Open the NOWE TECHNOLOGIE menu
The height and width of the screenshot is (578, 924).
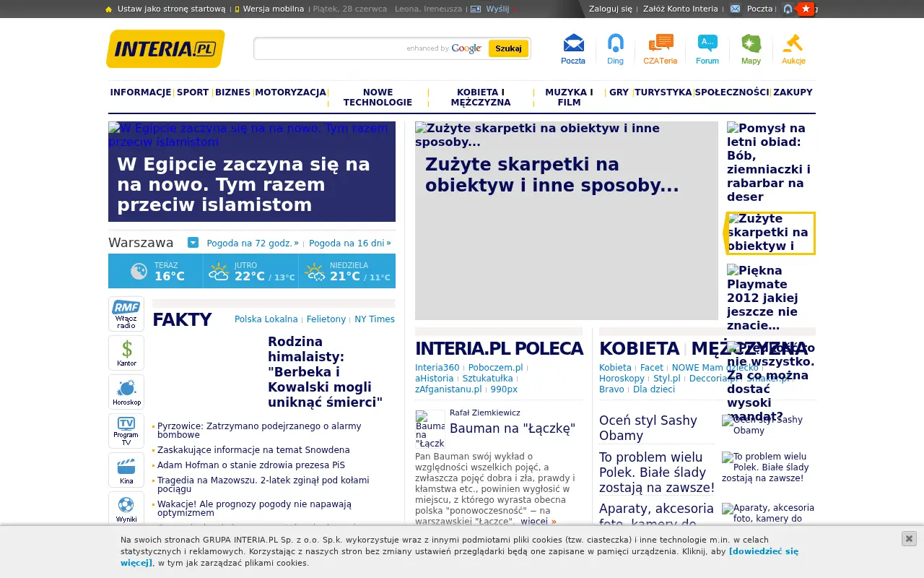coord(378,98)
